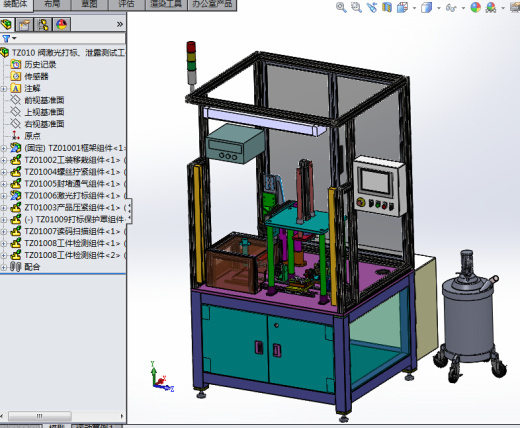520x428 pixels.
Task: Click the 传感器 sensor folder icon
Action: coord(15,76)
